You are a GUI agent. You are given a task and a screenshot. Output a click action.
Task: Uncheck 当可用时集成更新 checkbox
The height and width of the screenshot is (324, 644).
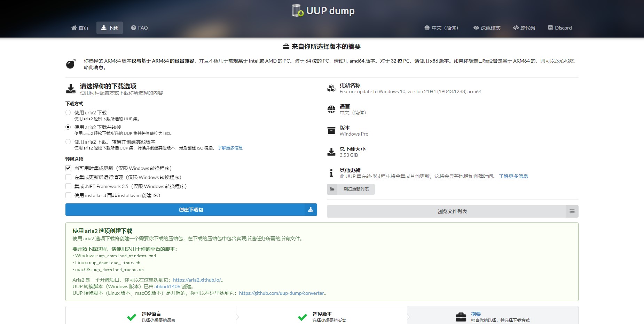point(69,168)
